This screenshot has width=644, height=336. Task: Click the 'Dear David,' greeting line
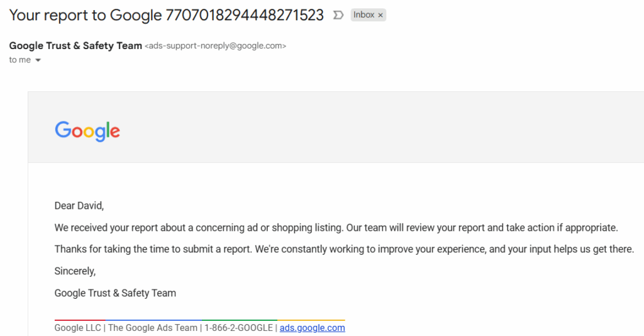[79, 206]
